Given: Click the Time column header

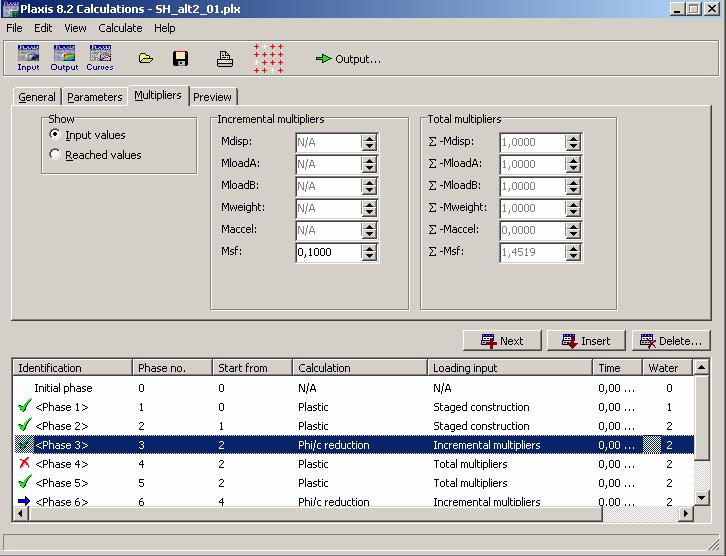Looking at the screenshot, I should pyautogui.click(x=618, y=368).
